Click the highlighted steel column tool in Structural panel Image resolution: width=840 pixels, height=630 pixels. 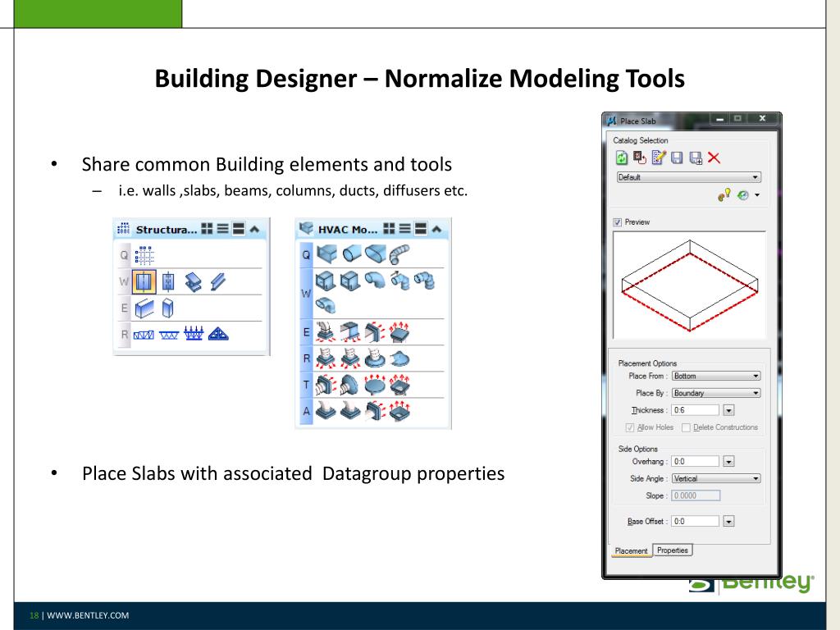(144, 282)
